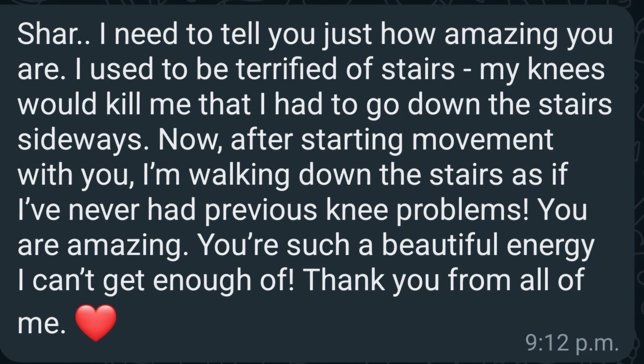This screenshot has height=364, width=644.
Task: Click the red heart emoji
Action: 95,322
